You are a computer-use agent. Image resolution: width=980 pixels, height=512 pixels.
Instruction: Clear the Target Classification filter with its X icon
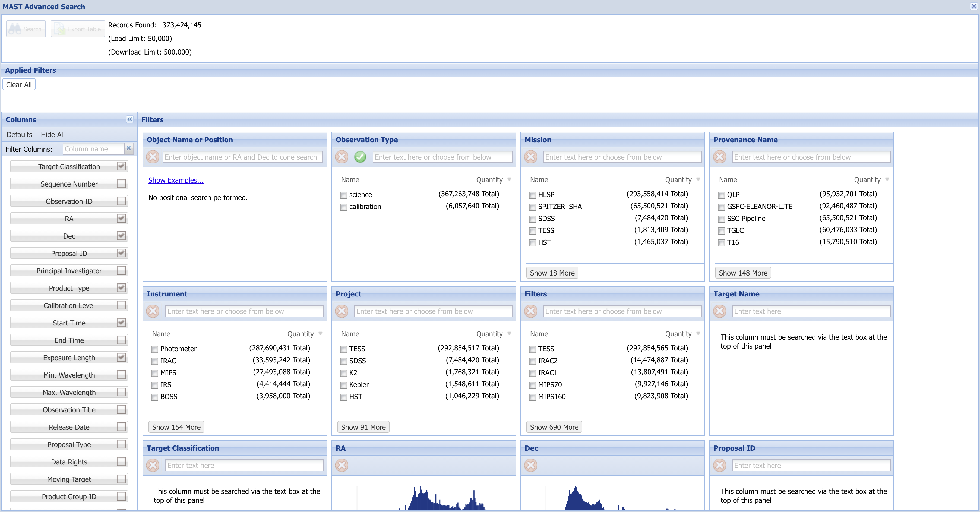pyautogui.click(x=153, y=465)
